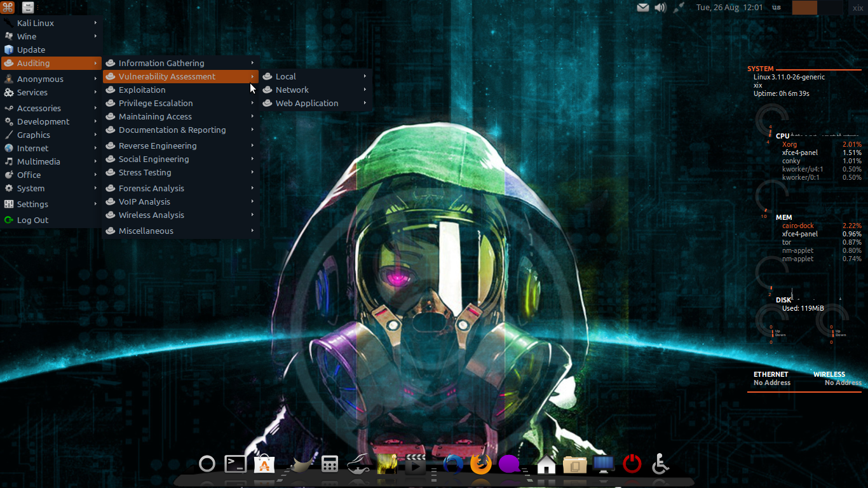Image resolution: width=868 pixels, height=488 pixels.
Task: Switch to the orange first workspace
Action: pos(804,8)
